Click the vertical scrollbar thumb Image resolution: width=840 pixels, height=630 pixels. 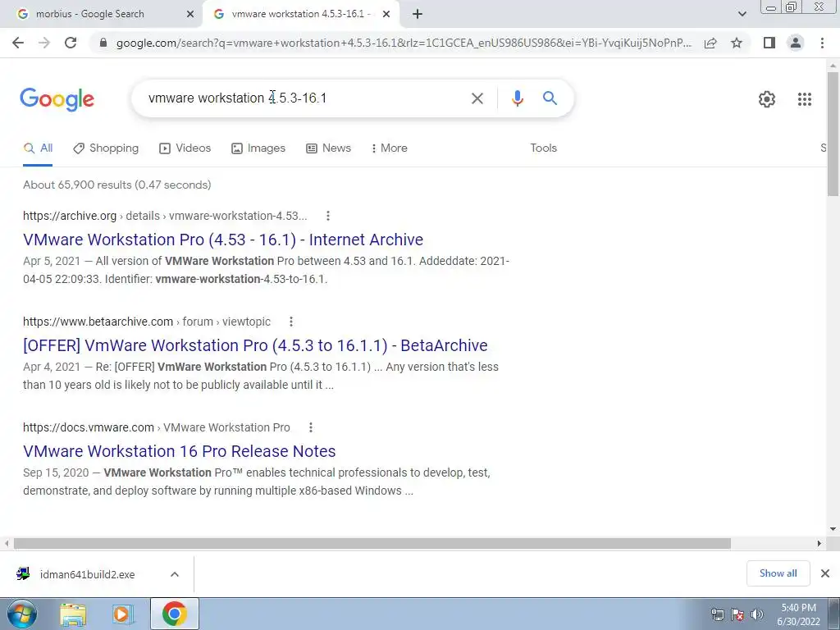click(833, 134)
